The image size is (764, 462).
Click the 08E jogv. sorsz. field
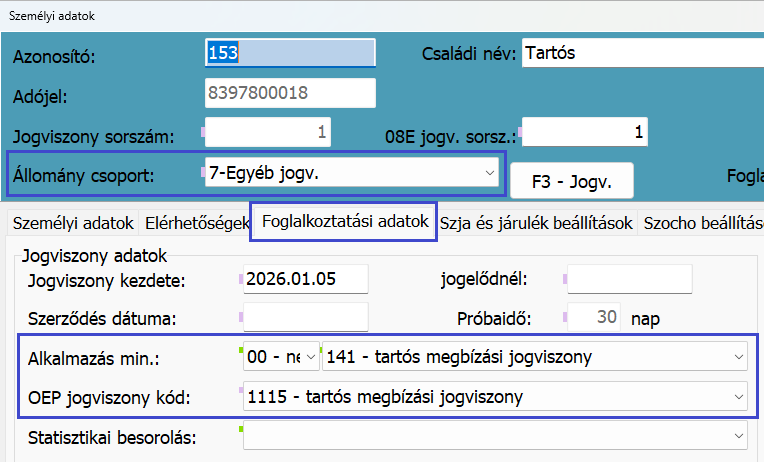point(584,131)
